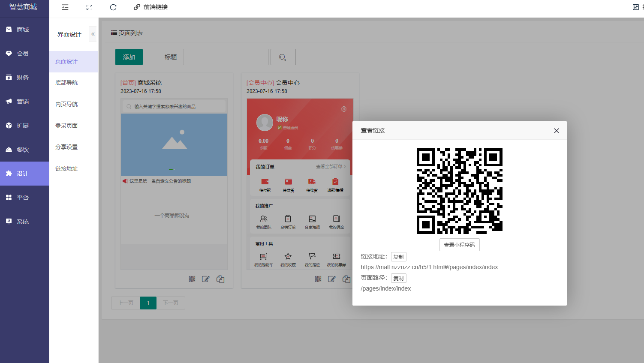The width and height of the screenshot is (644, 363).
Task: Click the green 添加 button
Action: [x=129, y=57]
